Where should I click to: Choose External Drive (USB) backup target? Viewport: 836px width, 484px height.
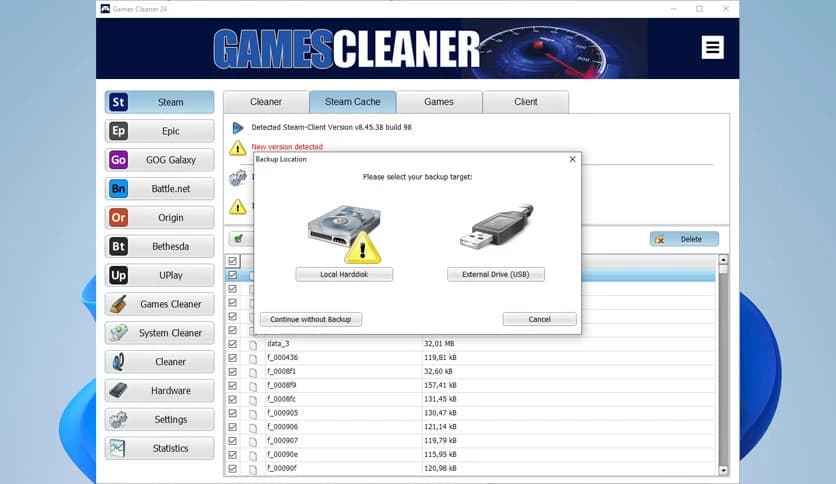[x=496, y=275]
